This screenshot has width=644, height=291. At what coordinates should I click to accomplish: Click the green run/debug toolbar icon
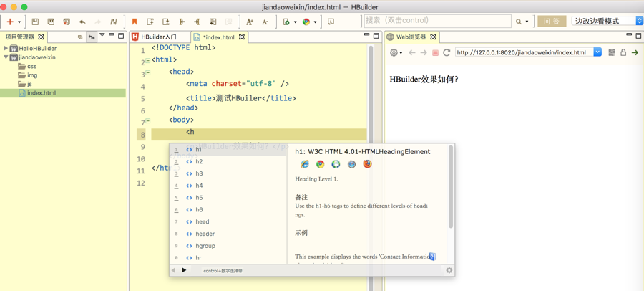pos(287,22)
